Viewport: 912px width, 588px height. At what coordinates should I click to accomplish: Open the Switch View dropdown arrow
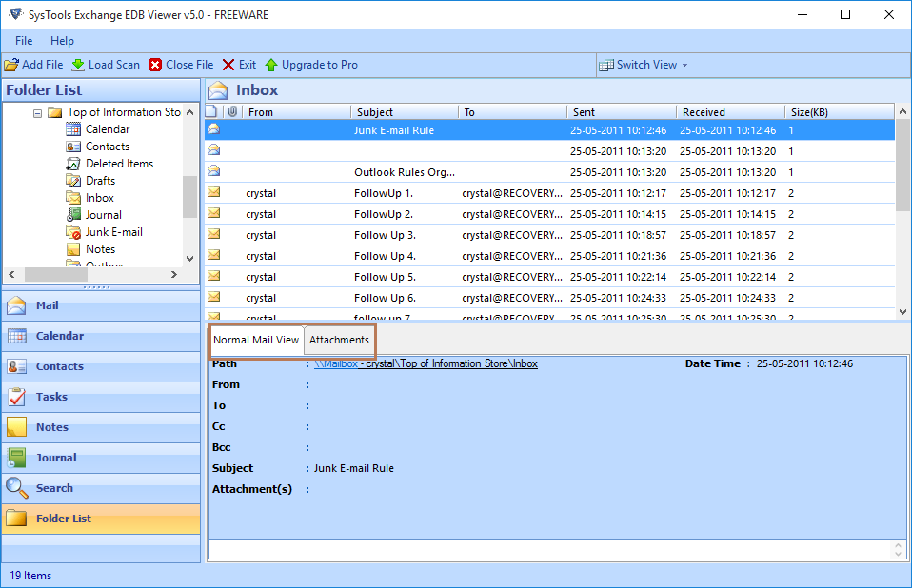click(x=684, y=65)
